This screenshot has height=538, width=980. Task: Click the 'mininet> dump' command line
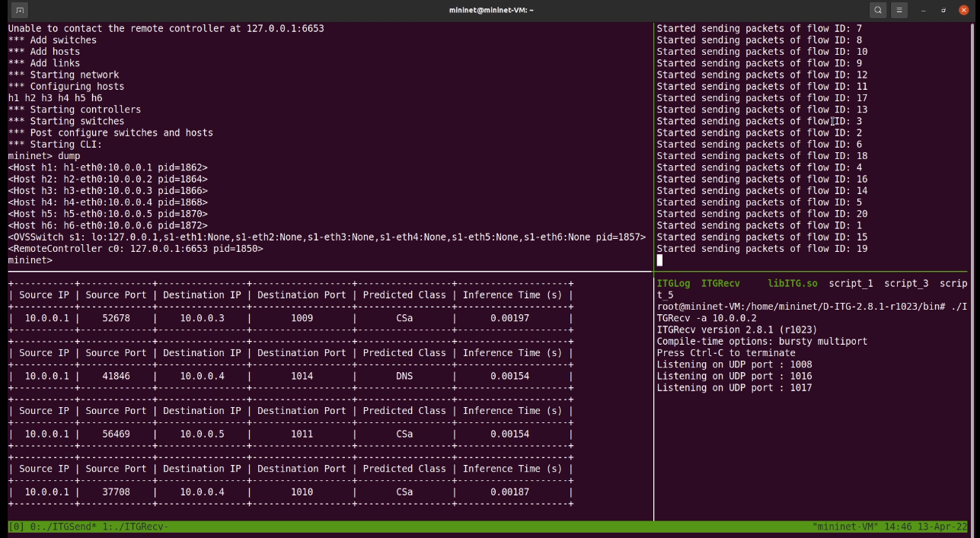pyautogui.click(x=44, y=156)
